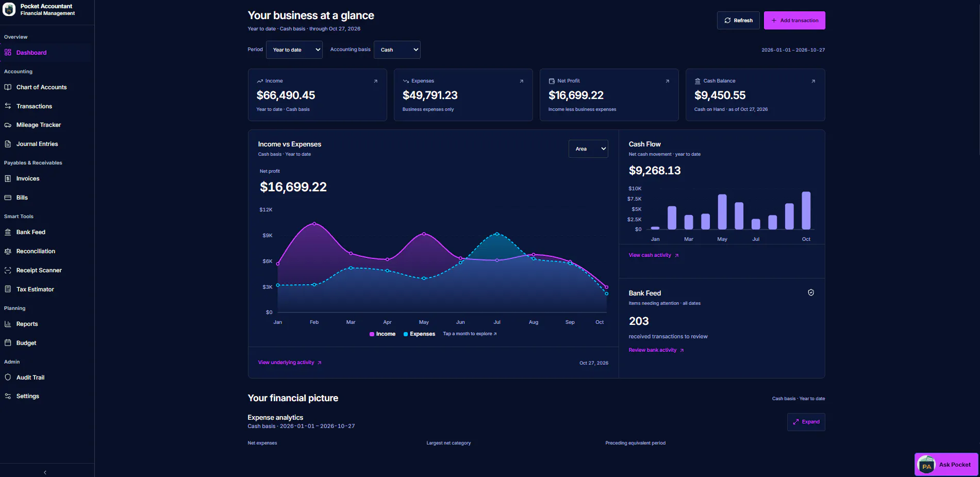The height and width of the screenshot is (477, 980).
Task: Open Cash Balance card detail arrow
Action: tap(813, 81)
